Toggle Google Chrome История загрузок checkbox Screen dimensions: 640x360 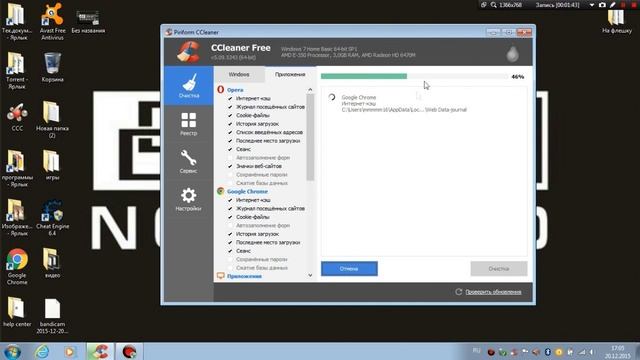pos(230,234)
